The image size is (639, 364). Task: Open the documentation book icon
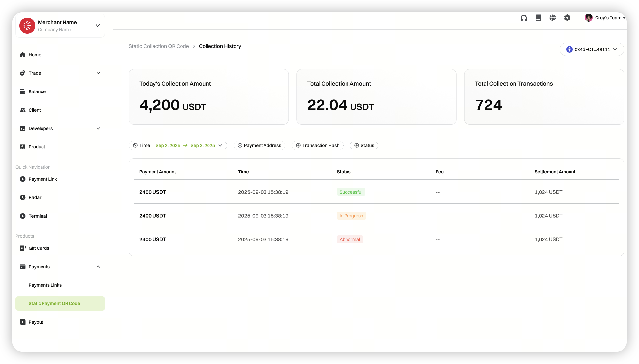click(538, 18)
